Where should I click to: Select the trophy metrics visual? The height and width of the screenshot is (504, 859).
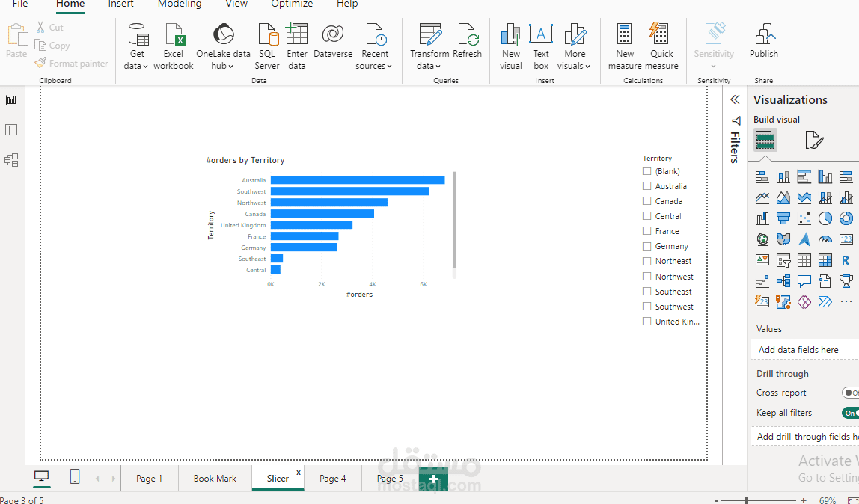(x=846, y=280)
